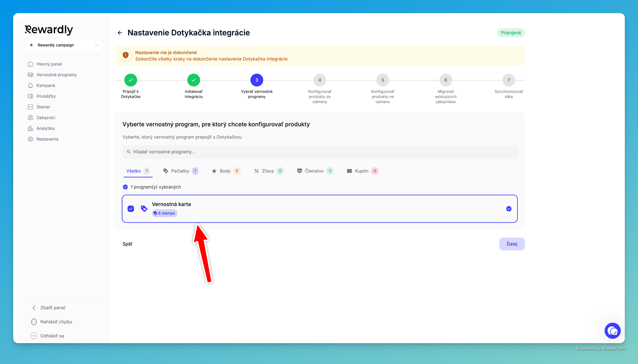Screen dimensions: 638x364
Task: Open the Rewardly campaign dropdown
Action: click(x=63, y=45)
